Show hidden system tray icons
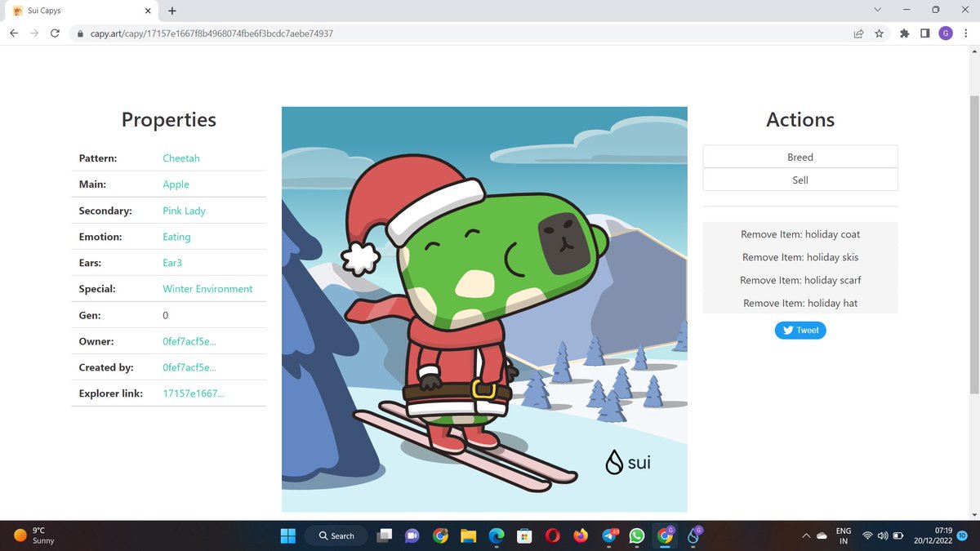This screenshot has height=551, width=980. click(807, 535)
